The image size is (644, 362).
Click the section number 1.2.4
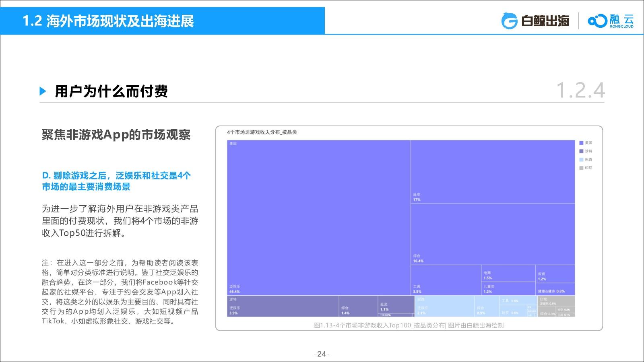(580, 90)
